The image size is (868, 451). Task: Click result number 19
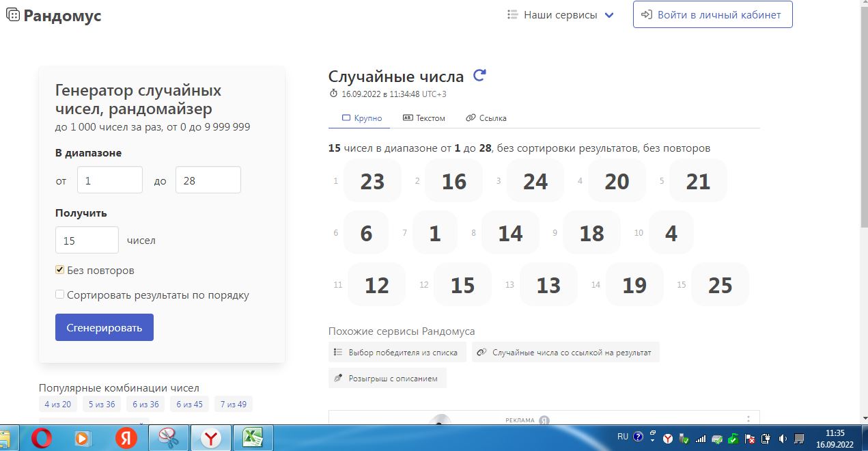pos(634,284)
